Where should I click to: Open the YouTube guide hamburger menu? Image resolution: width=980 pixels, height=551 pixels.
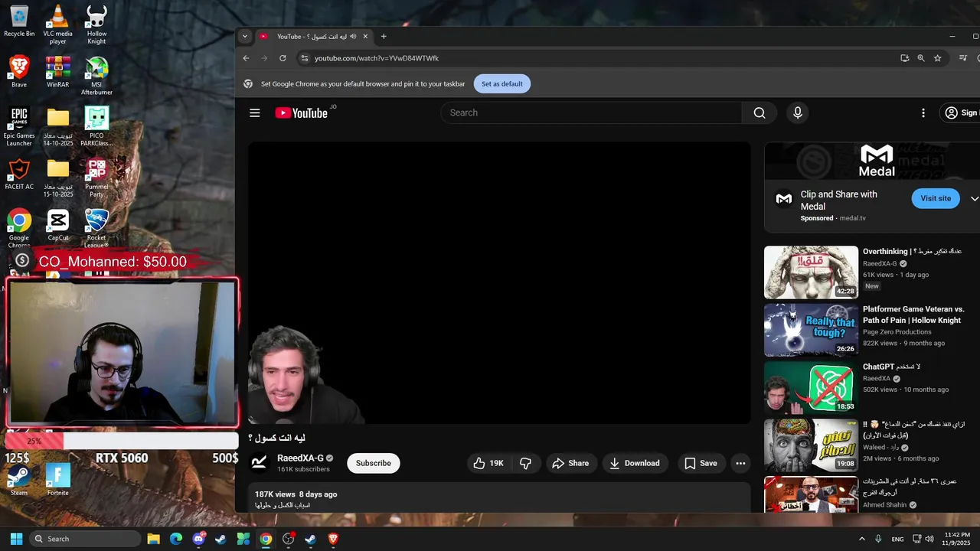pos(255,112)
